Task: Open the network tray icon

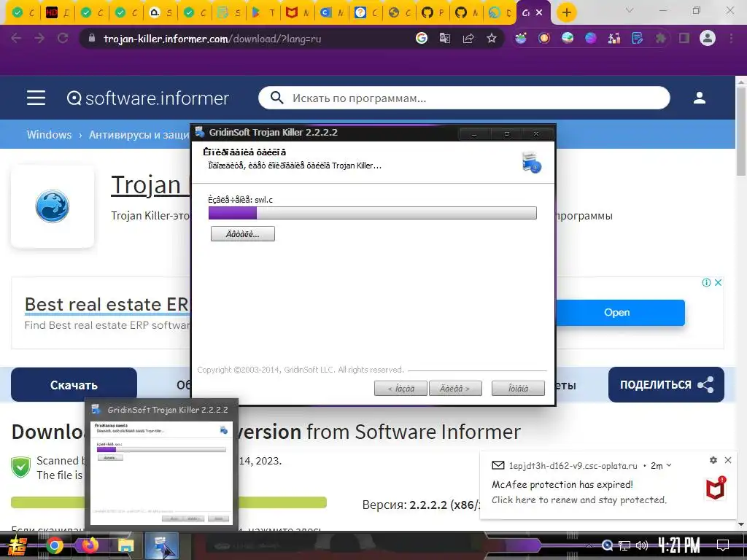Action: (624, 545)
